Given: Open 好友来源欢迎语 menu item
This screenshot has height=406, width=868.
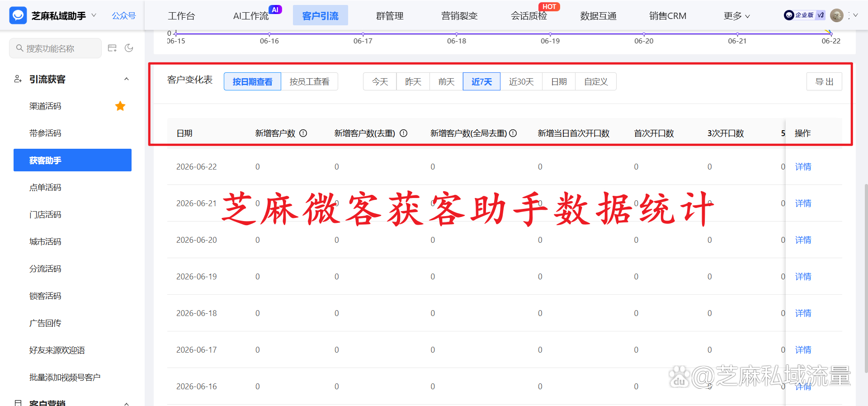Looking at the screenshot, I should coord(57,350).
